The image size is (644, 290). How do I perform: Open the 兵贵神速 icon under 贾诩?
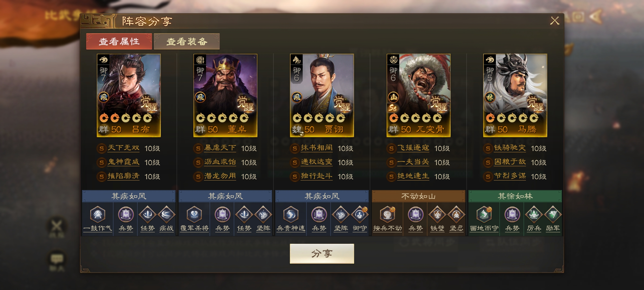click(x=291, y=215)
